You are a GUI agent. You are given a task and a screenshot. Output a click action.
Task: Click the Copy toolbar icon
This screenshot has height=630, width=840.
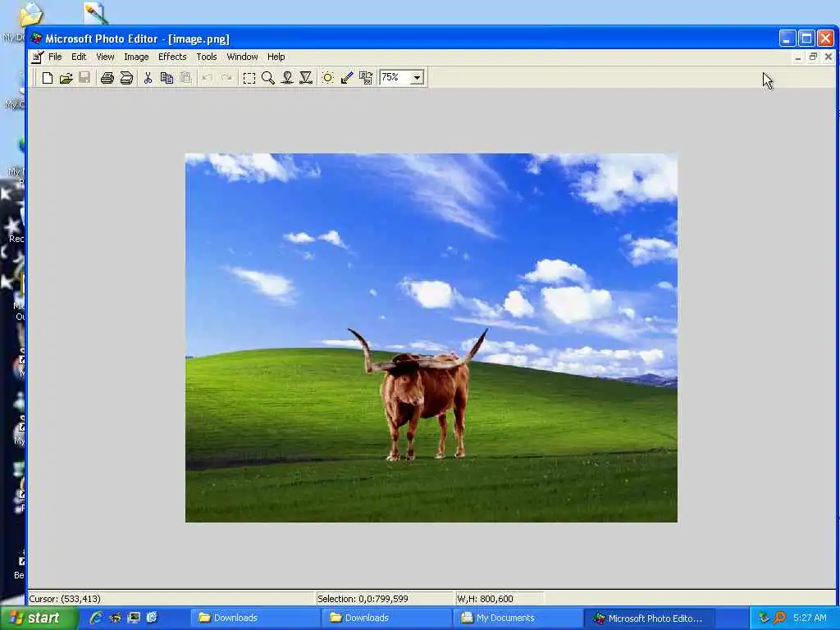tap(167, 78)
